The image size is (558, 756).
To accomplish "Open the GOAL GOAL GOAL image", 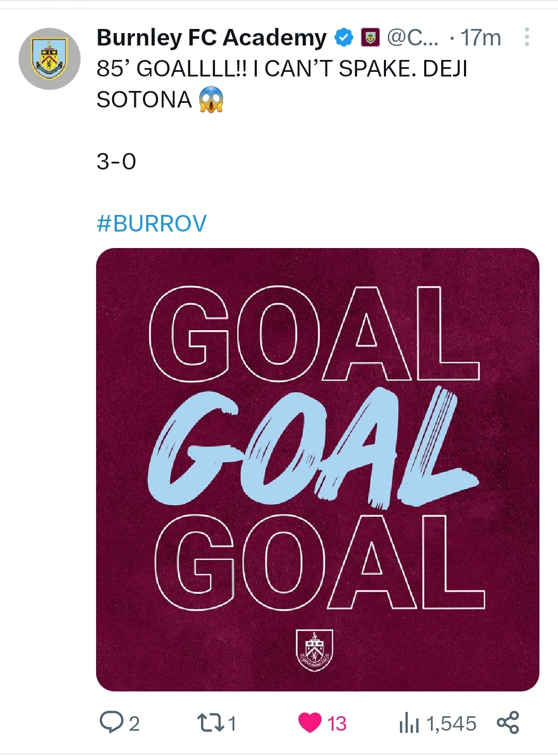I will click(x=317, y=469).
